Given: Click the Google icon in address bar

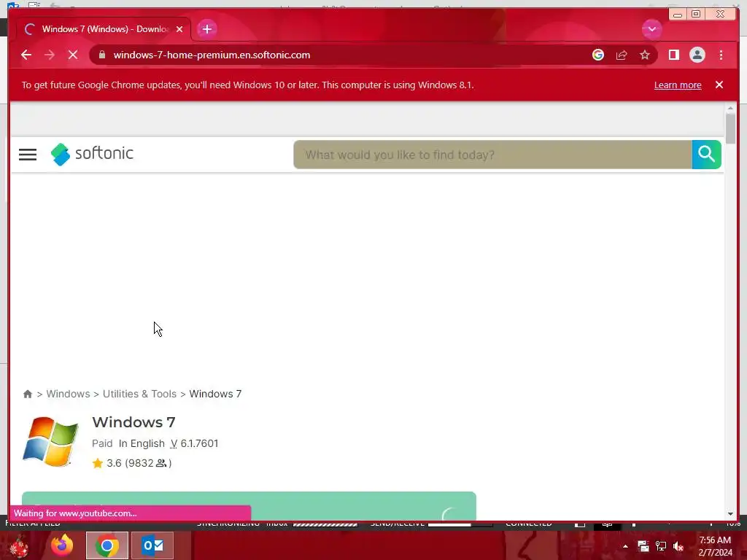Looking at the screenshot, I should click(x=598, y=55).
